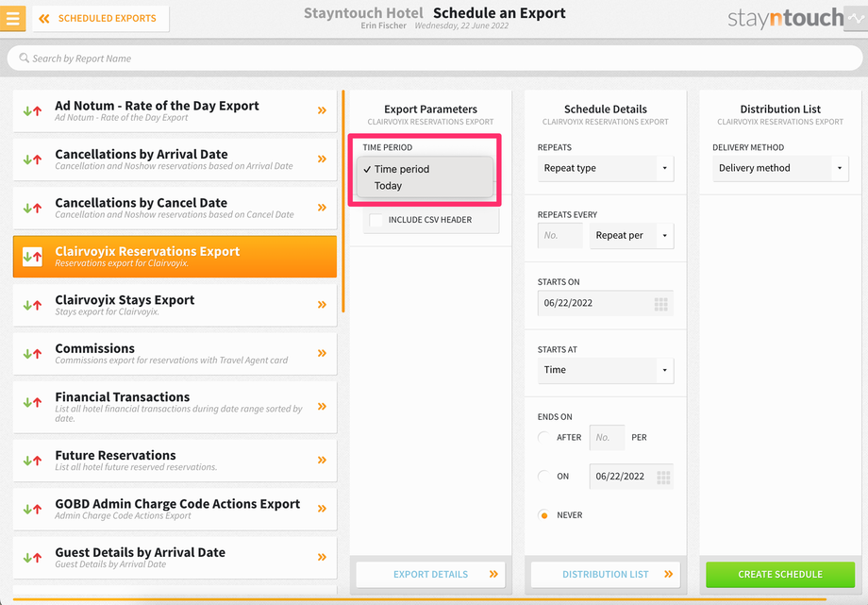Click export arrows icon for Cancellations by Cancel Date

tap(32, 209)
